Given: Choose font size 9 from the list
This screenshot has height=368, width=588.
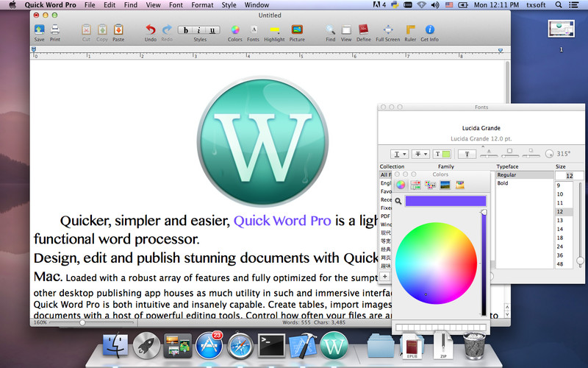Looking at the screenshot, I should [564, 185].
